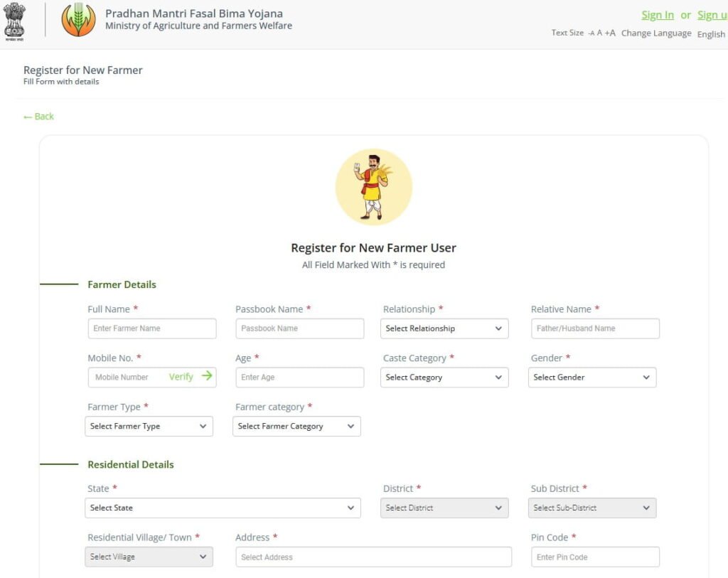Open the Sign up link

(x=712, y=15)
